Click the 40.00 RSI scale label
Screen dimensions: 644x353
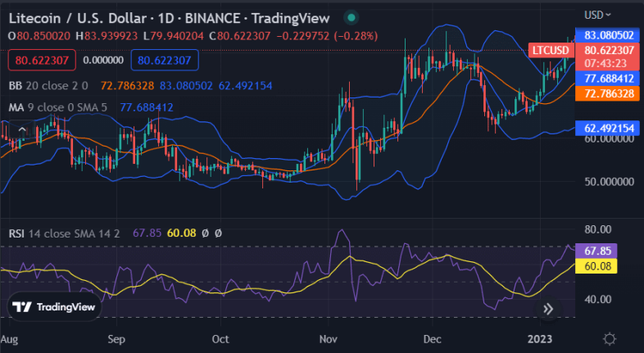pyautogui.click(x=598, y=300)
